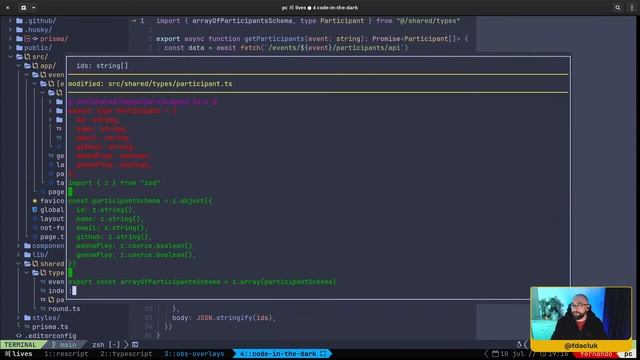This screenshot has width=640, height=360.
Task: Select the app/ folder name
Action: pyautogui.click(x=48, y=66)
